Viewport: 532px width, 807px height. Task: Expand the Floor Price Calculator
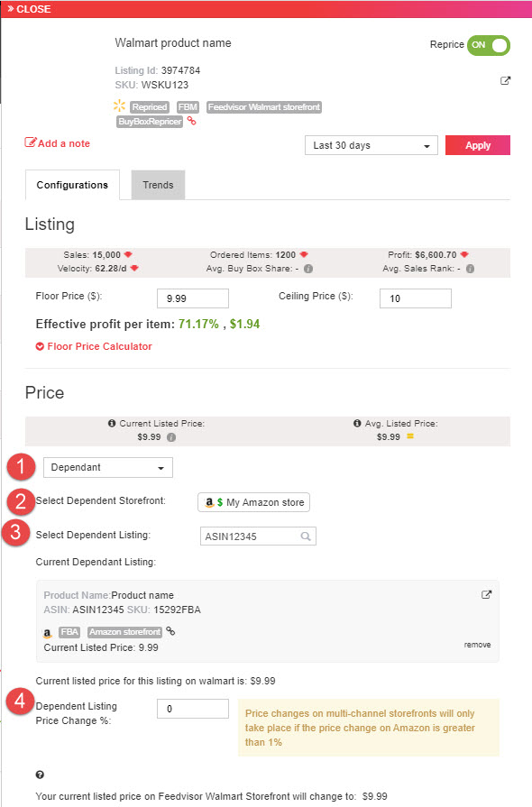click(94, 346)
